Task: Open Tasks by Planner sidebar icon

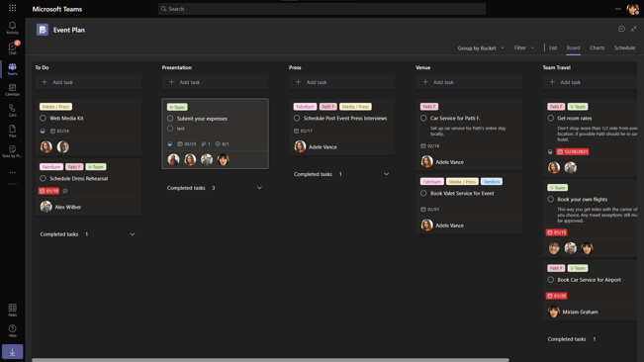Action: pyautogui.click(x=12, y=151)
